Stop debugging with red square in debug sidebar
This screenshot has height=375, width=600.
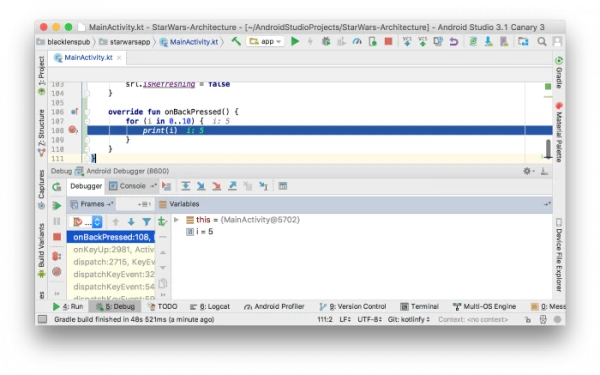pyautogui.click(x=57, y=237)
